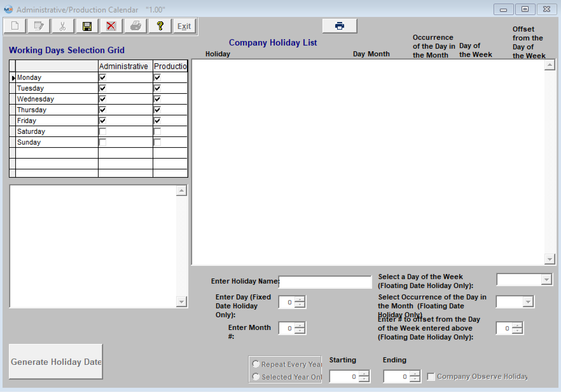Click the red X Cancel icon

111,26
